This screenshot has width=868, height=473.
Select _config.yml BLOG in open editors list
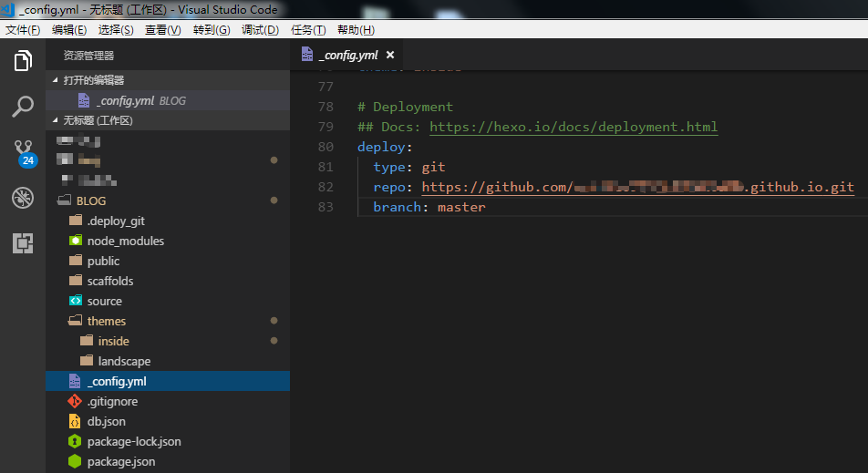[168, 100]
